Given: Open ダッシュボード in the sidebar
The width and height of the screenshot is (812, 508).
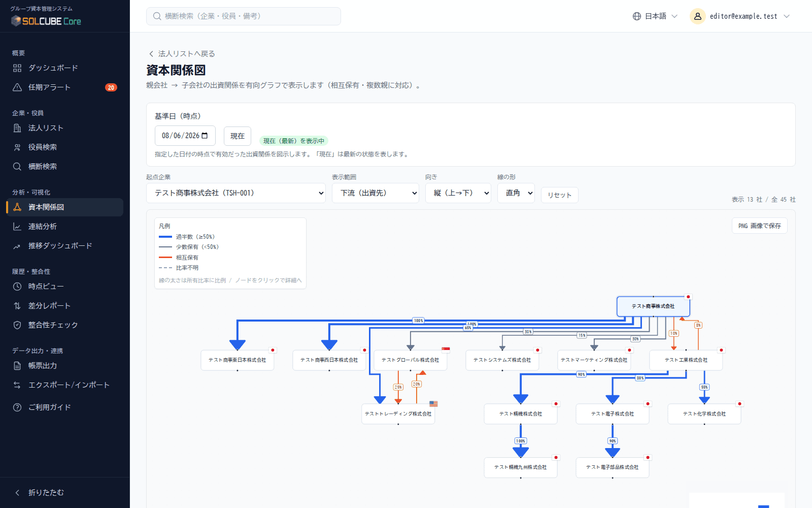Looking at the screenshot, I should (65, 68).
